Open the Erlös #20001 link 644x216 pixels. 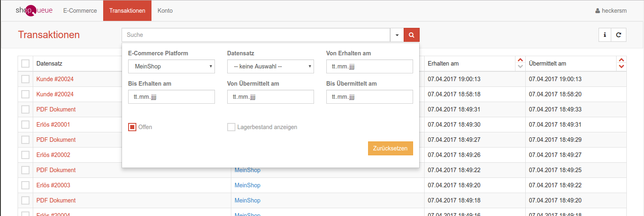[x=53, y=125]
